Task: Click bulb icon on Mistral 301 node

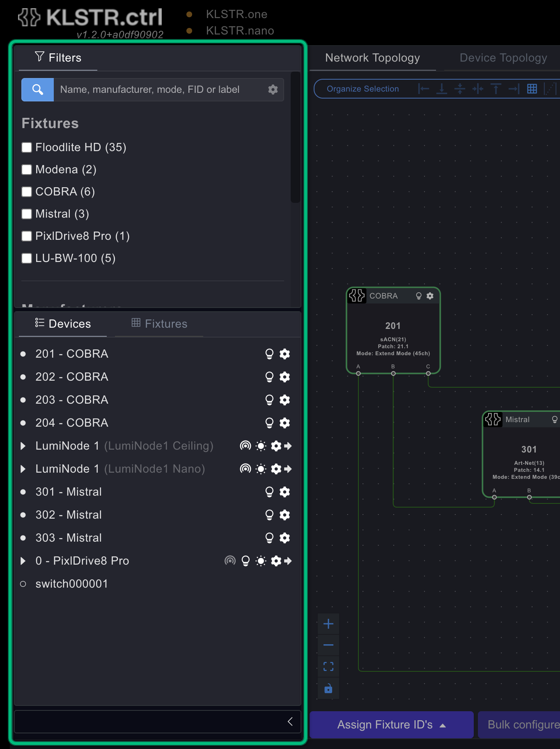Action: pos(555,420)
